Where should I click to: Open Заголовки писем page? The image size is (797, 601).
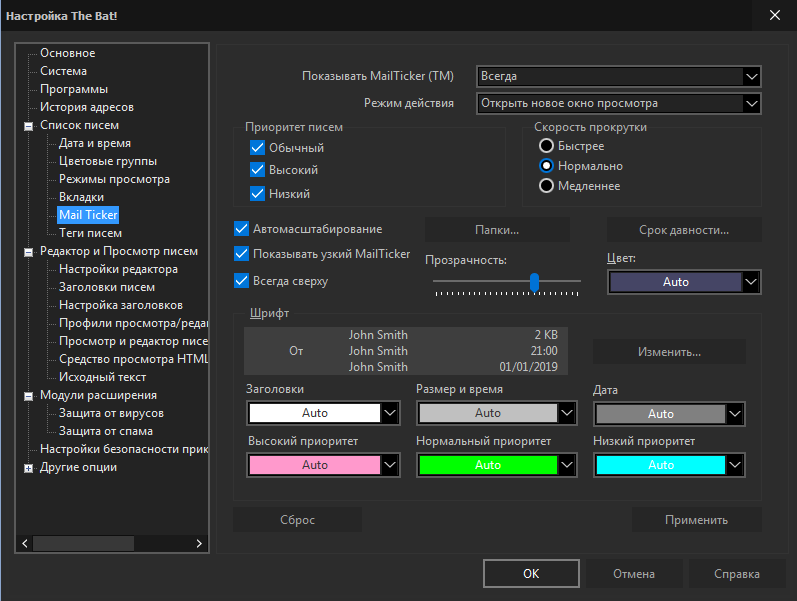pos(107,287)
